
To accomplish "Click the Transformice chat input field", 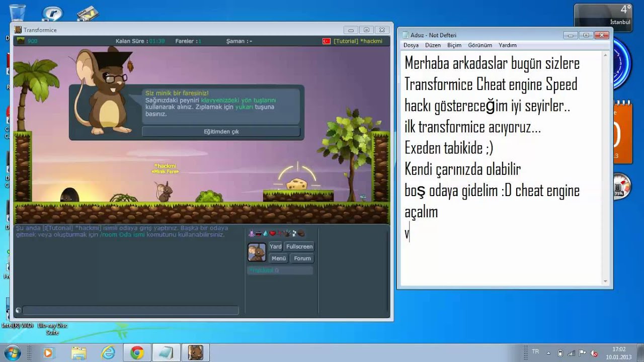I will 130,311.
